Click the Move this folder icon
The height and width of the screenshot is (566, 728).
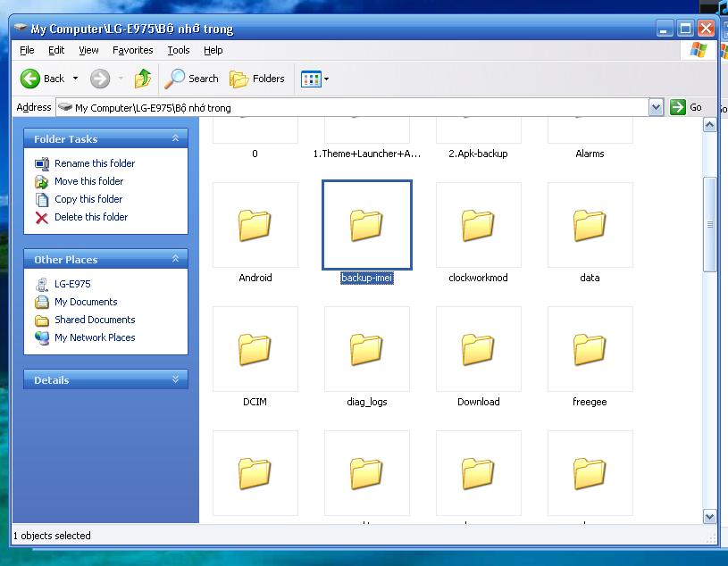[x=42, y=181]
